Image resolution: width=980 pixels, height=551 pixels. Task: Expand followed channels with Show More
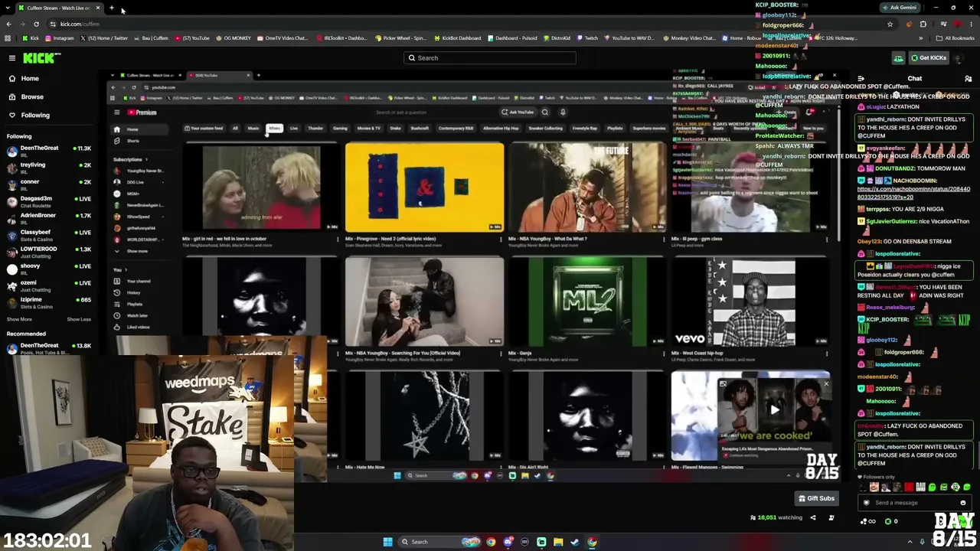19,319
